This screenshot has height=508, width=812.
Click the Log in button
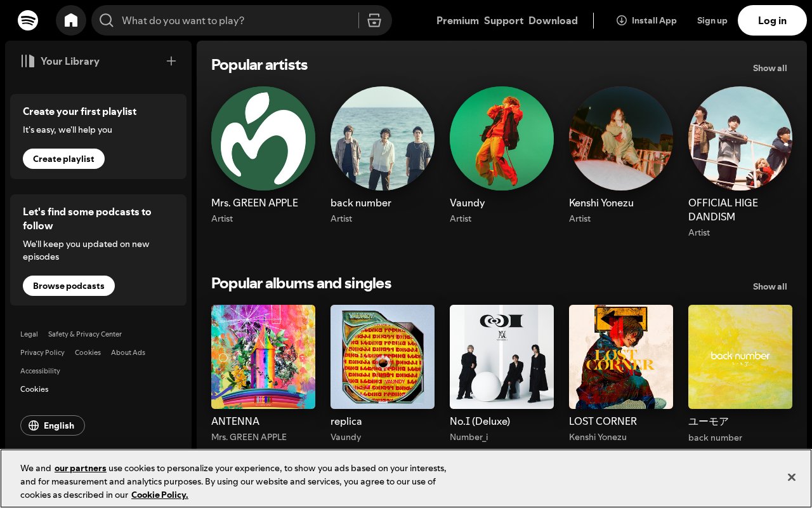pyautogui.click(x=772, y=20)
